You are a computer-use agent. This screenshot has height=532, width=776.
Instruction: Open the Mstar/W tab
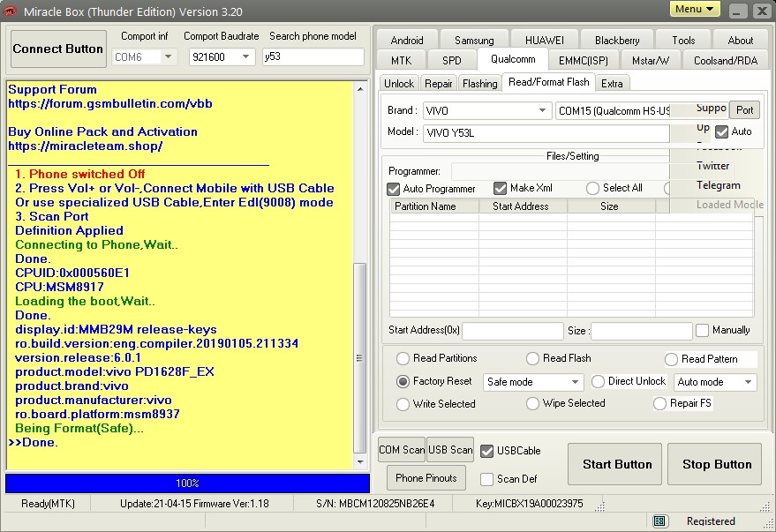(x=651, y=60)
